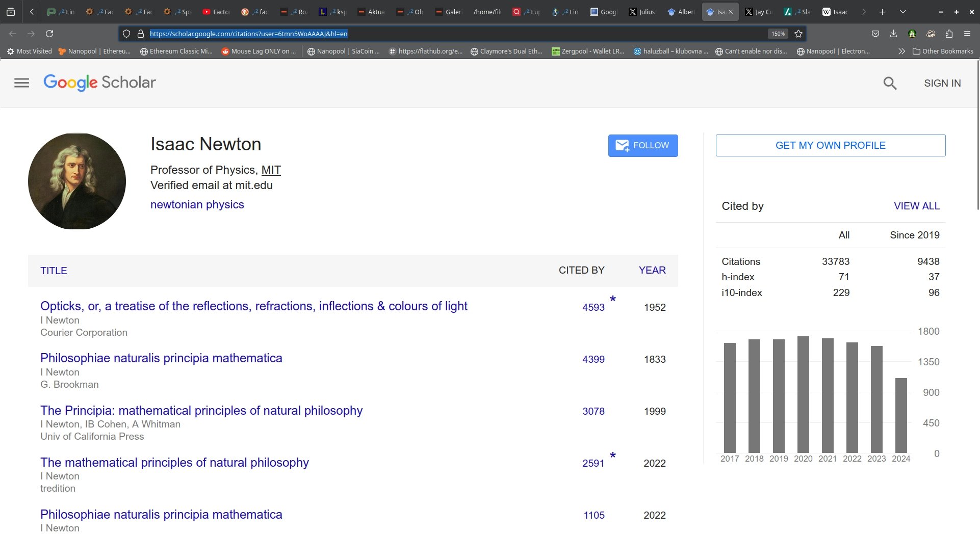Click the SIGN IN link
Viewport: 980px width, 536px height.
pyautogui.click(x=942, y=83)
